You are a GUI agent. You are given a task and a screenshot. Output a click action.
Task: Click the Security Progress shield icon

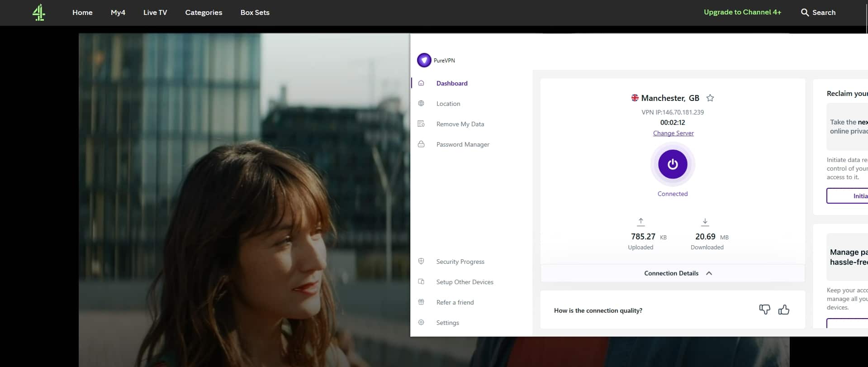point(421,262)
